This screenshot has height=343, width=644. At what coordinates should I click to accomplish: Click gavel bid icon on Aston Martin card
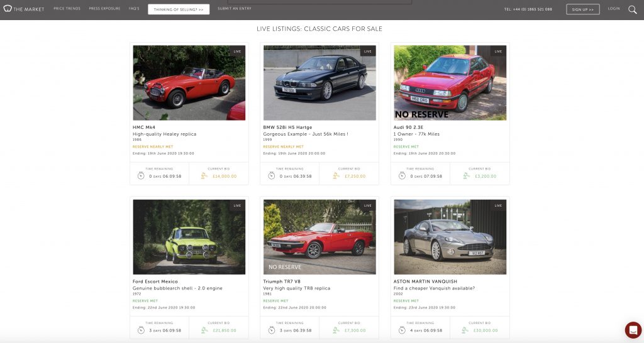point(465,330)
